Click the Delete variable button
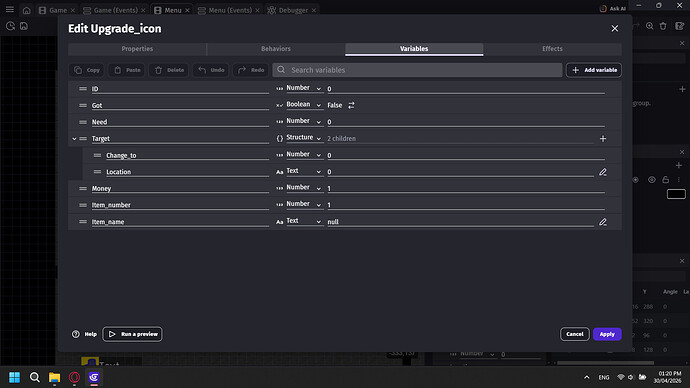The width and height of the screenshot is (690, 388). (169, 70)
